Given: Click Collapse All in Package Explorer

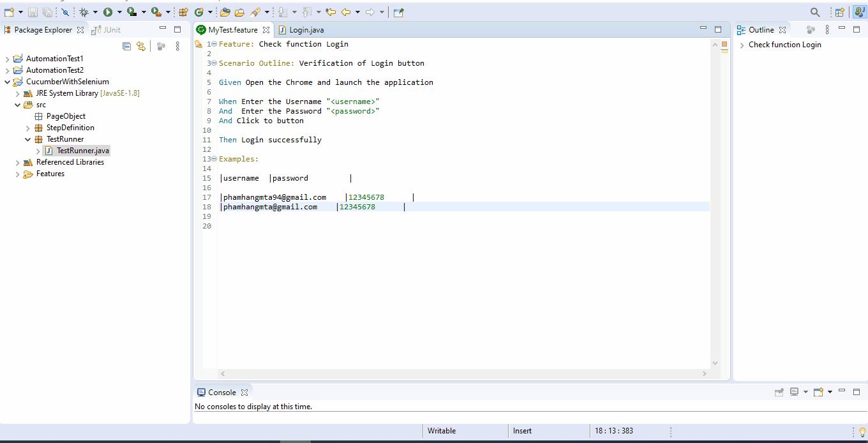Looking at the screenshot, I should (x=126, y=46).
